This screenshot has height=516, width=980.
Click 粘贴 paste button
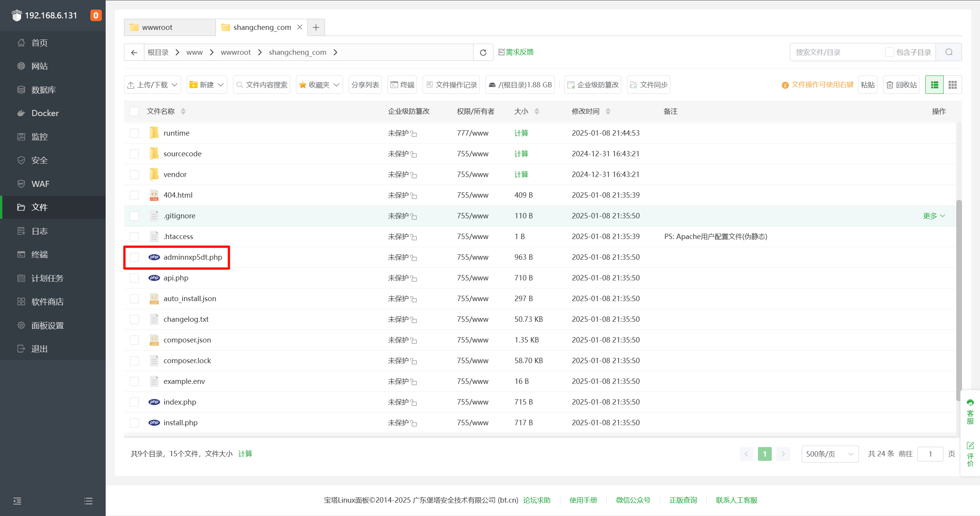[867, 85]
